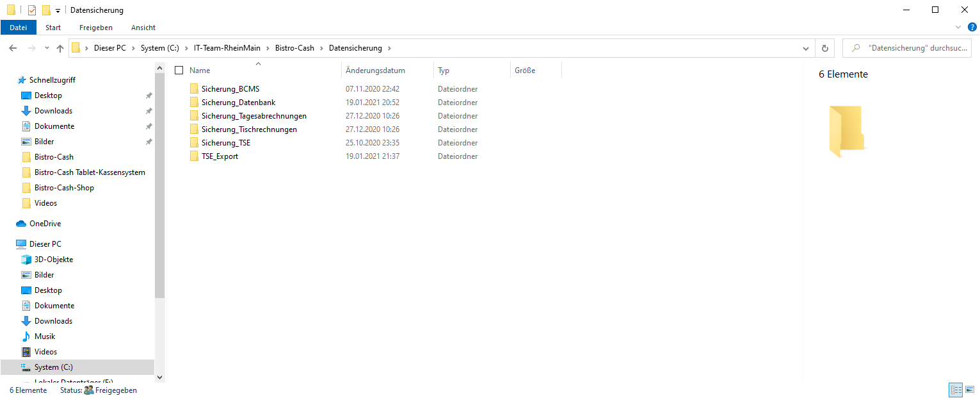Open the Bistro-Cash quick access folder

[54, 157]
